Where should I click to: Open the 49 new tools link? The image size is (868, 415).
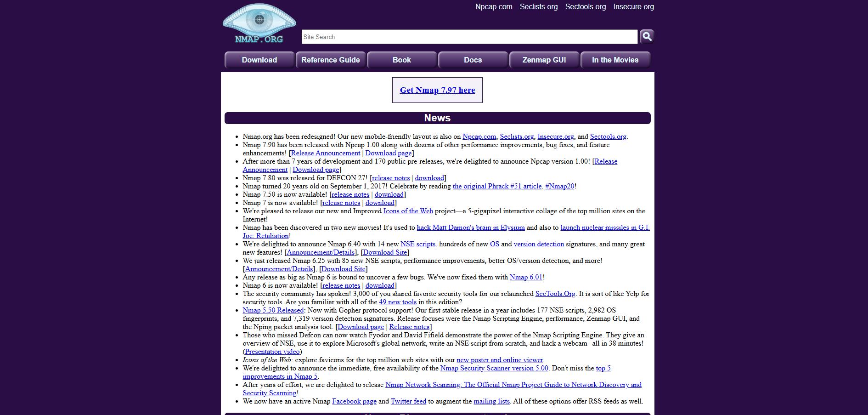[398, 302]
